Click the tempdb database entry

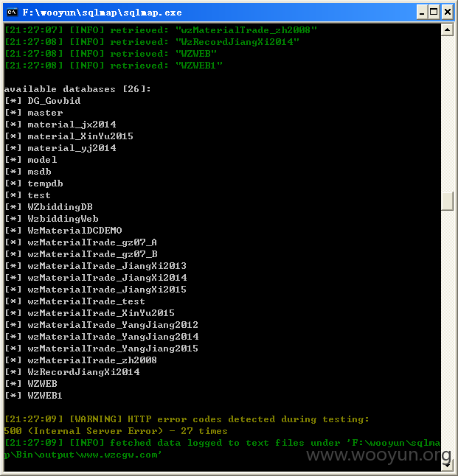[x=34, y=183]
